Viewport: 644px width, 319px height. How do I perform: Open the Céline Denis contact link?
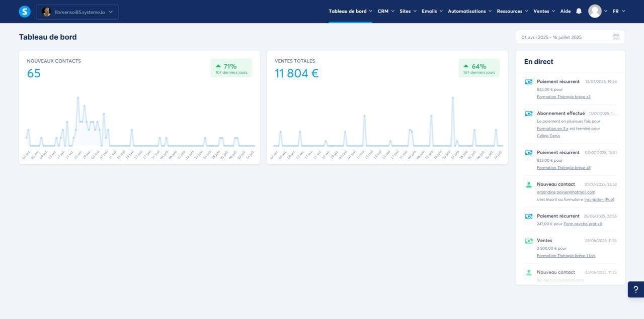click(x=548, y=136)
